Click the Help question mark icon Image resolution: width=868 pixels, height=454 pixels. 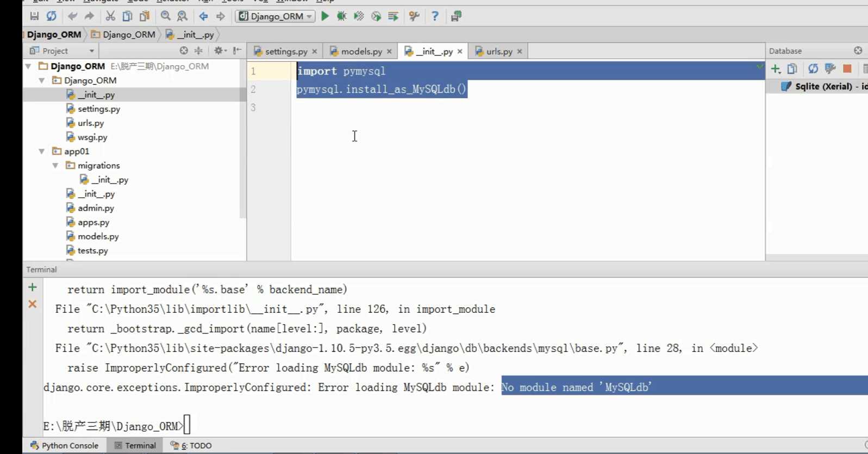point(435,16)
